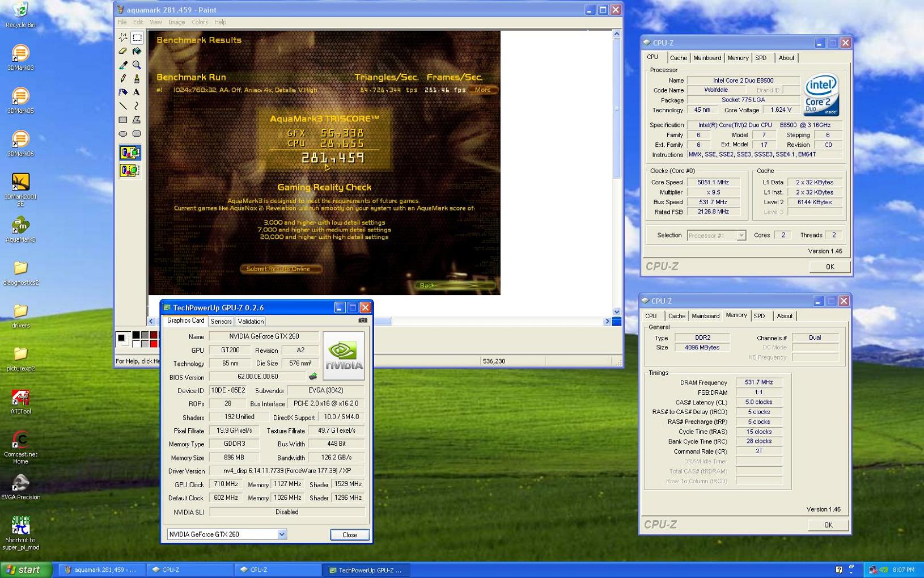Select the Curve tool in Paint

tap(137, 106)
